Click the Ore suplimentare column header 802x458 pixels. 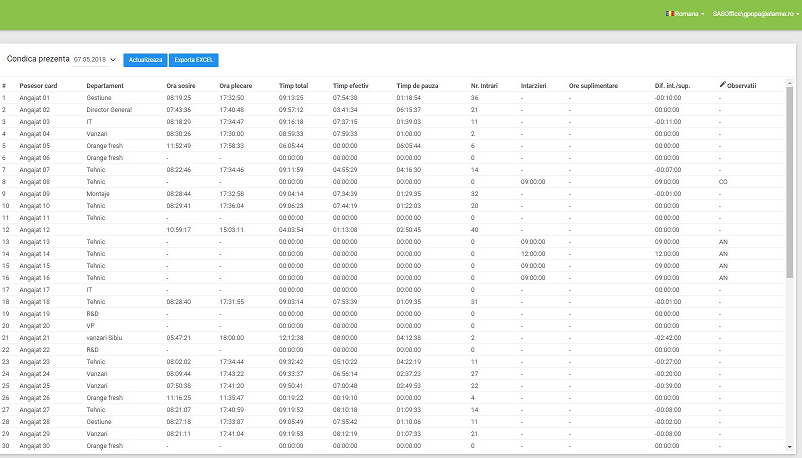point(593,86)
